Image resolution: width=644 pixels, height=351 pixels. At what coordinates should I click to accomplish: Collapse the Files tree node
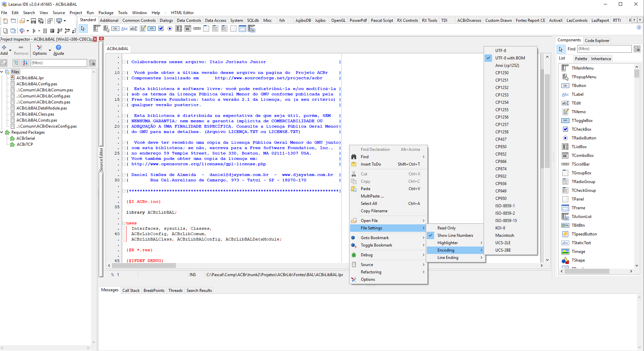coord(2,72)
